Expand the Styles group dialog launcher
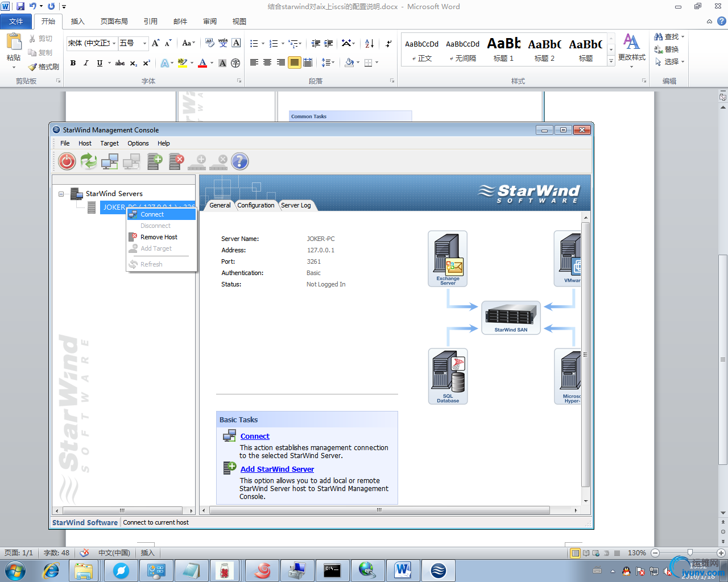The width and height of the screenshot is (728, 582). pyautogui.click(x=644, y=81)
